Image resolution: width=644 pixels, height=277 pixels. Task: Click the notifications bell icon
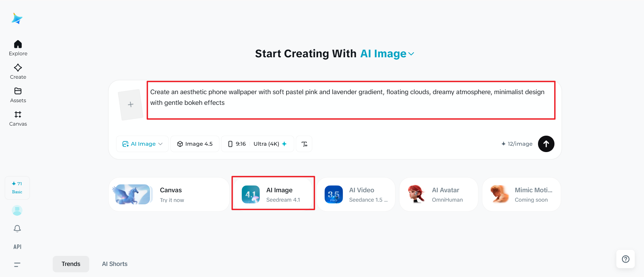(x=17, y=228)
